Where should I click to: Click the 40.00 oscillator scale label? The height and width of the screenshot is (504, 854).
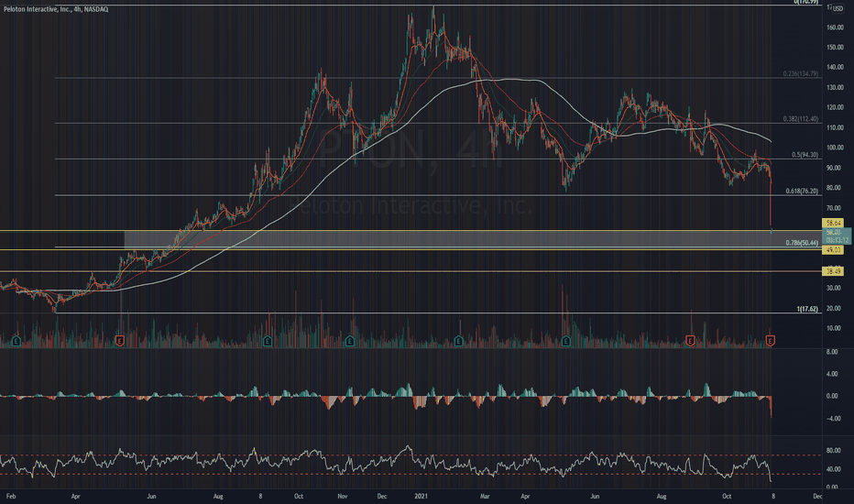point(833,469)
